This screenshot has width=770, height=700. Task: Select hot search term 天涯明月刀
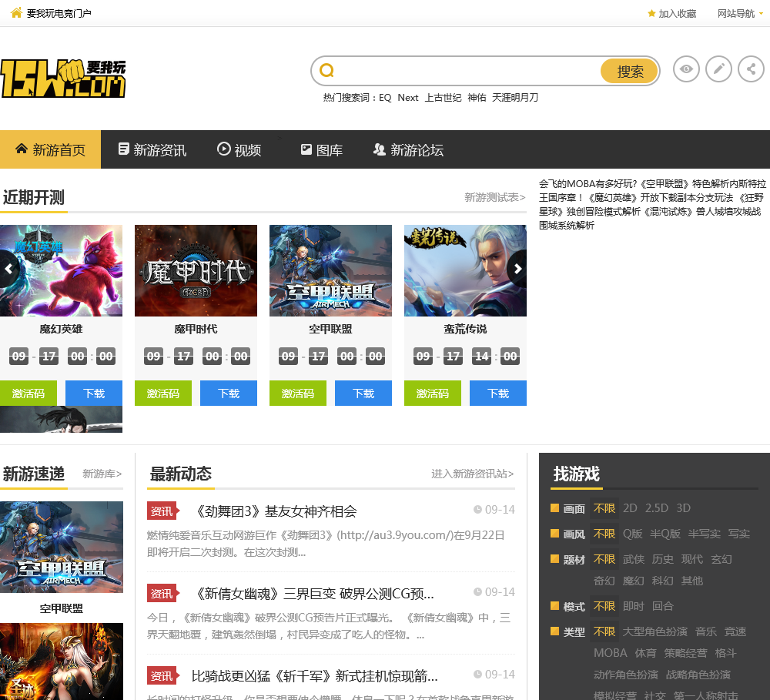point(515,97)
